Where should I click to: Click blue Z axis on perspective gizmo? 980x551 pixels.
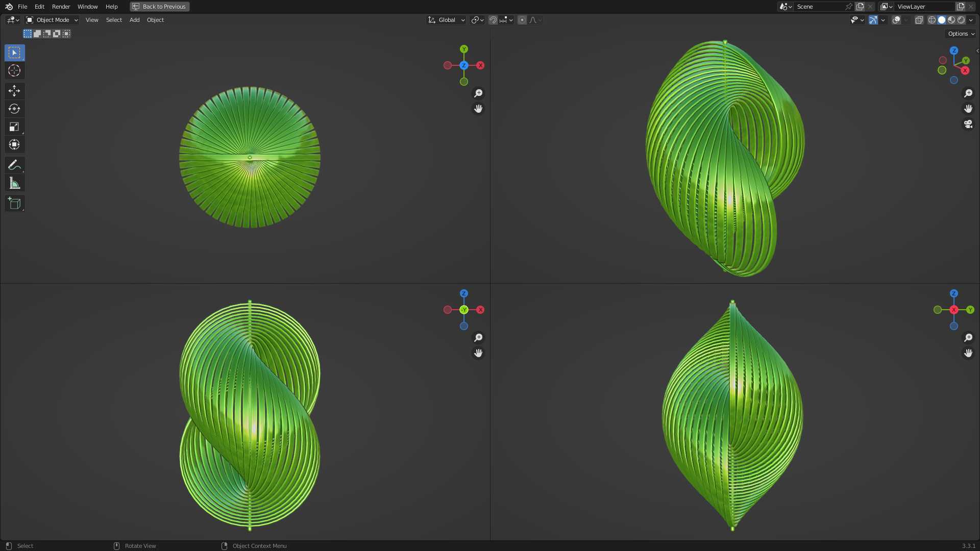(954, 51)
